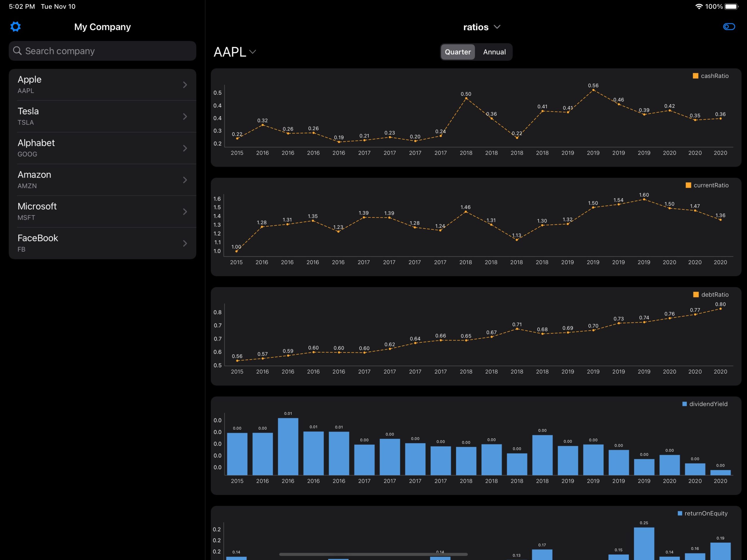747x560 pixels.
Task: Click the search magnifier icon
Action: 17,51
